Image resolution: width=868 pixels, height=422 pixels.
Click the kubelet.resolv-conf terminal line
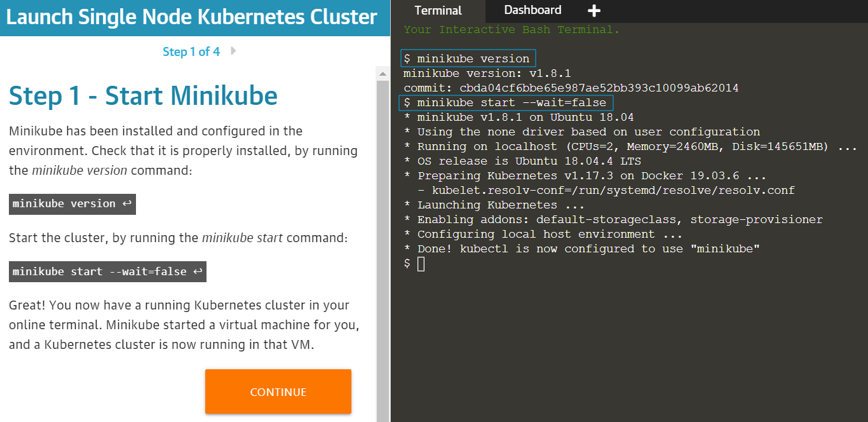click(606, 190)
